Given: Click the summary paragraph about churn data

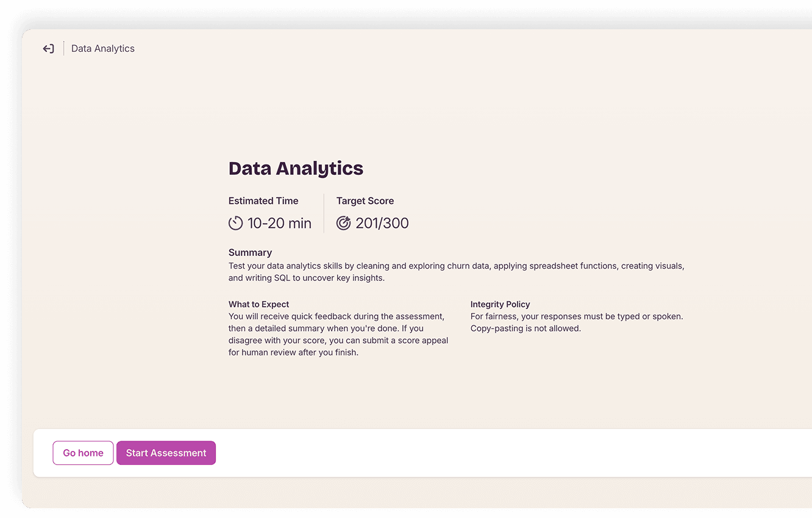Looking at the screenshot, I should (456, 272).
